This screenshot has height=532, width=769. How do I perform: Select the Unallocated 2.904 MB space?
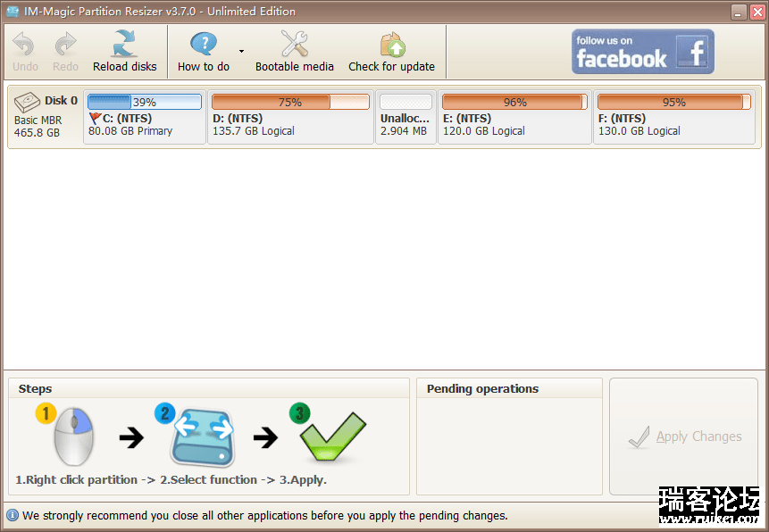point(405,117)
